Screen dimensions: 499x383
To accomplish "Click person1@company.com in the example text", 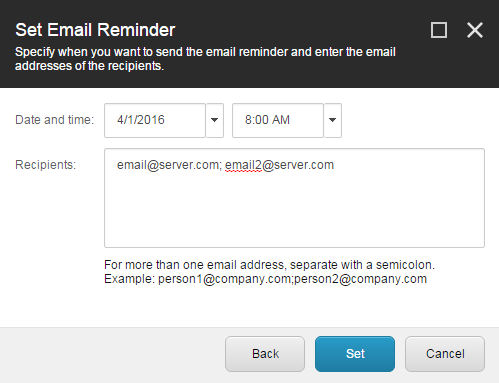I will (x=225, y=279).
